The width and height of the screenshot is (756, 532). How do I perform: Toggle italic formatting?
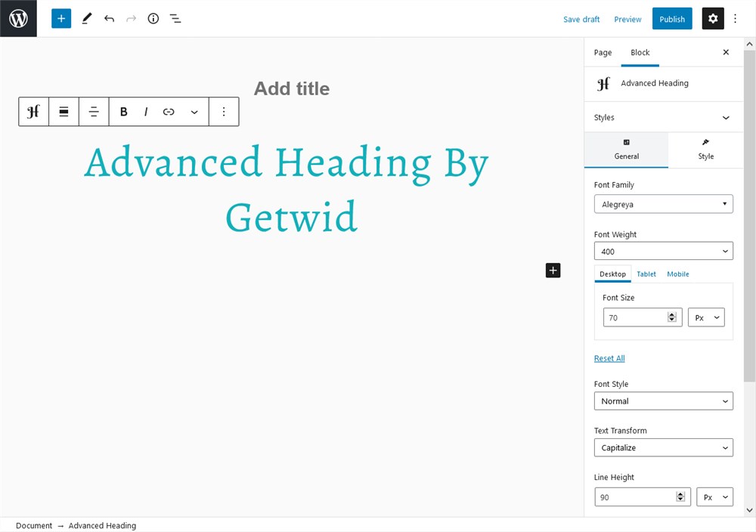click(146, 112)
